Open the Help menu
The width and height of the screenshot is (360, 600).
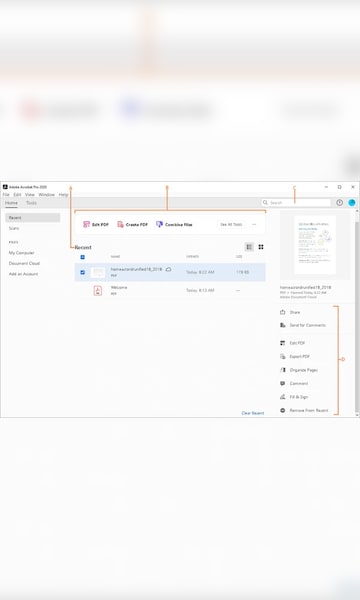64,195
